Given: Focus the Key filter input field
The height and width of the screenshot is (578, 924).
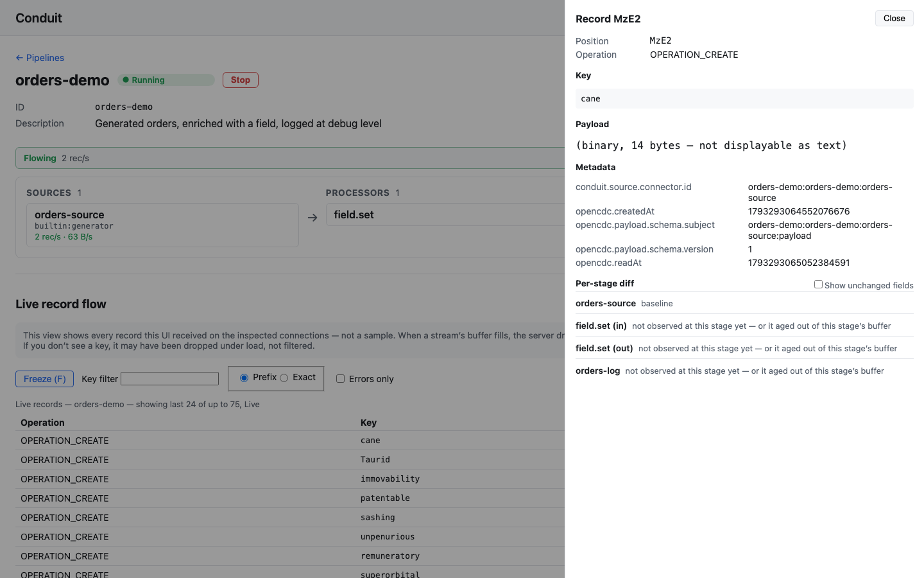Looking at the screenshot, I should click(169, 379).
